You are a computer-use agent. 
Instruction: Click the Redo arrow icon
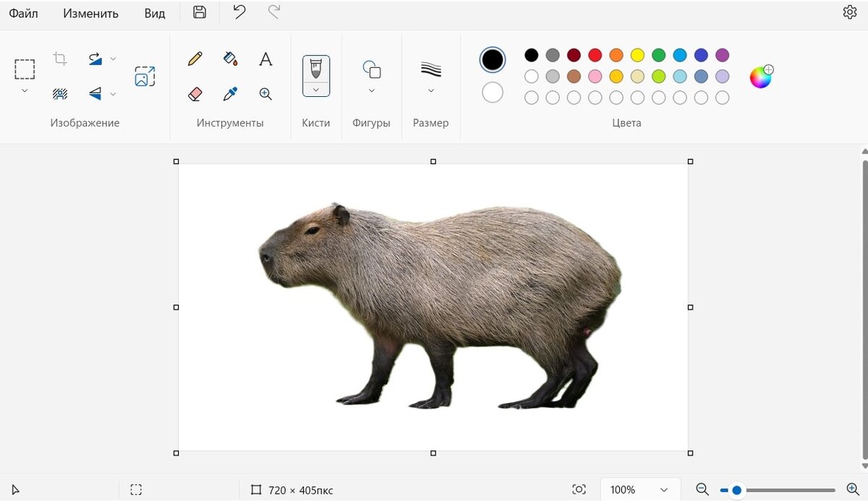pos(274,12)
